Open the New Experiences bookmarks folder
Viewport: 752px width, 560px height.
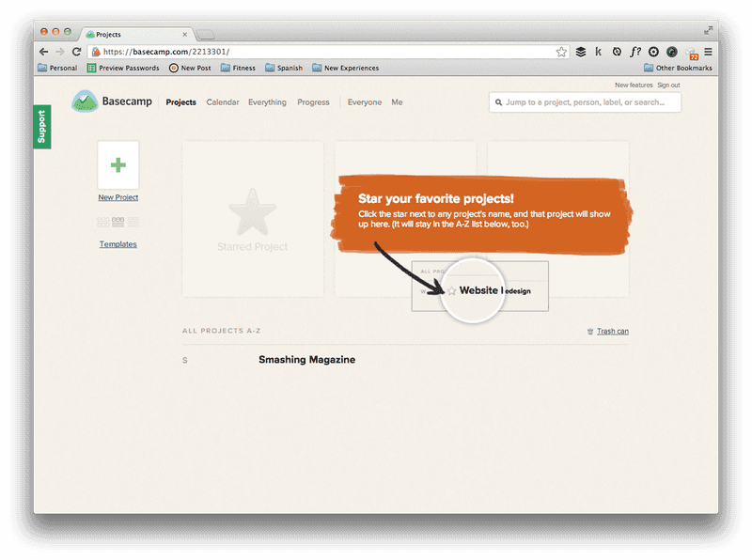(345, 68)
